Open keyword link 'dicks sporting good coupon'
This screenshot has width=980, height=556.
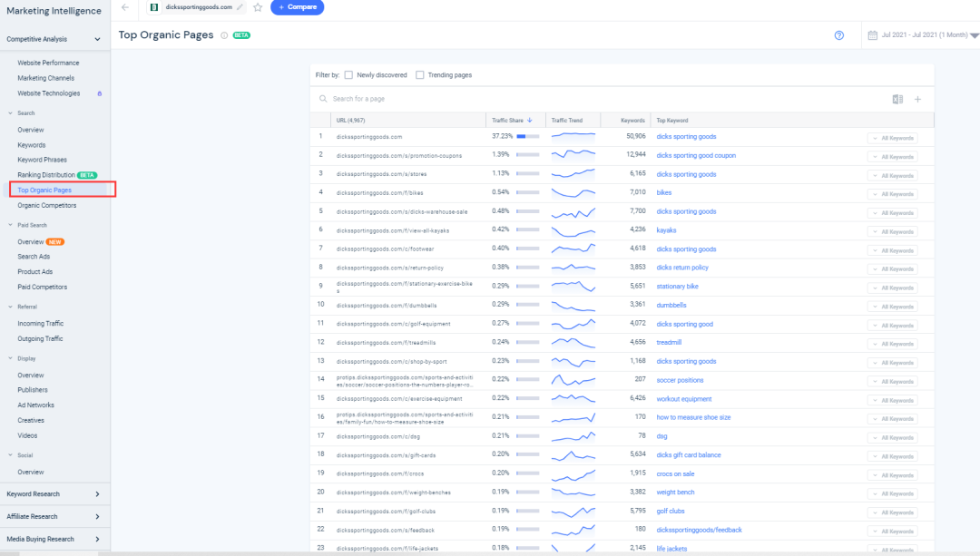696,156
